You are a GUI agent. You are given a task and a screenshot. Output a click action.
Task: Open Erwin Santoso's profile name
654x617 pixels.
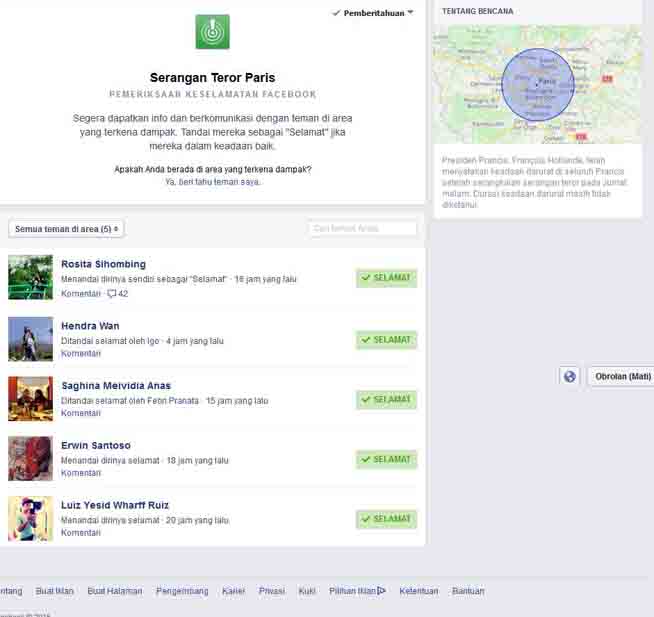(96, 445)
